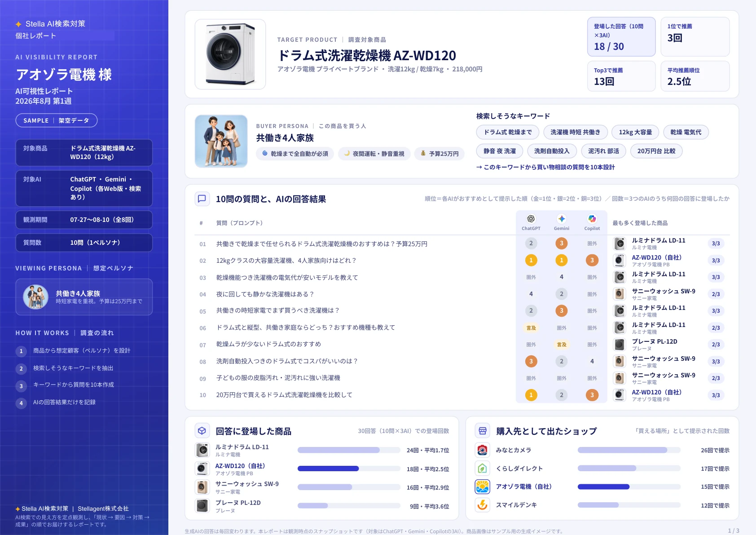Follow the このキーワードから買い物相談の質問を10本設計 link
Screen dimensions: 756x535
[x=545, y=167]
